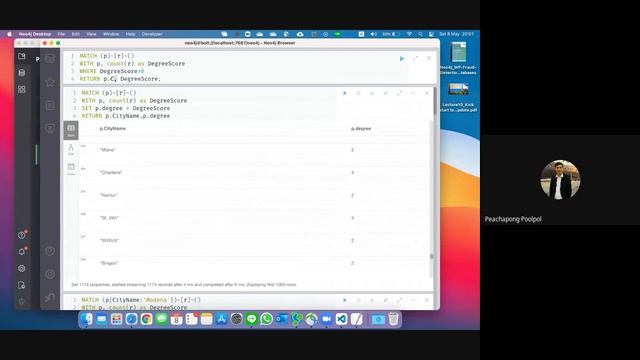
Task: Open Browser Settings gear in Browser sidebar
Action: coord(50,274)
